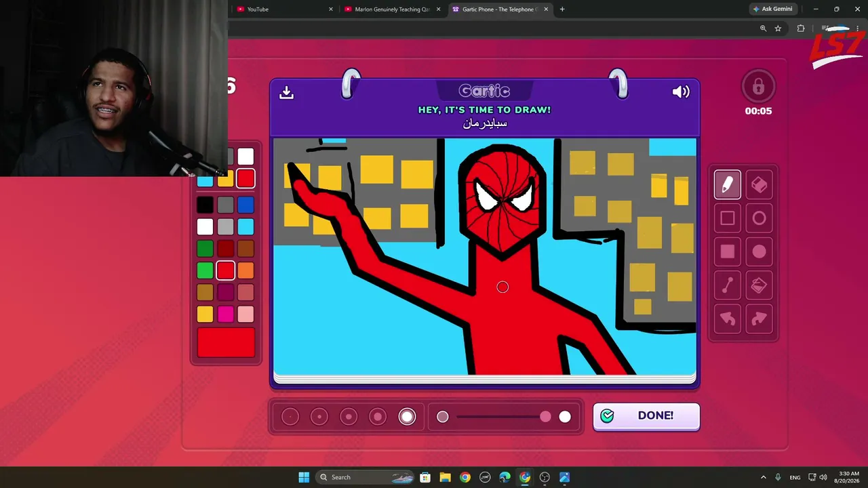868x488 pixels.
Task: Open the ENG language switcher
Action: [795, 477]
